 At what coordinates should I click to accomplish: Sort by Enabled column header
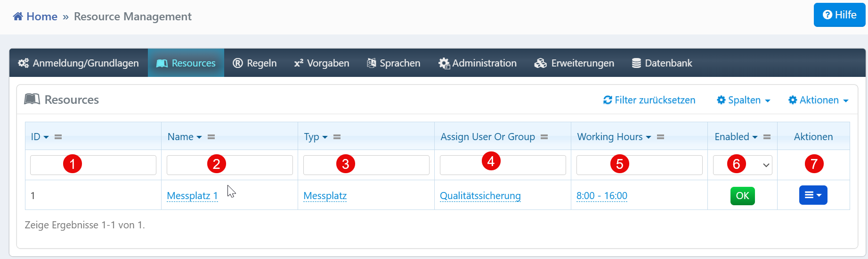point(736,137)
